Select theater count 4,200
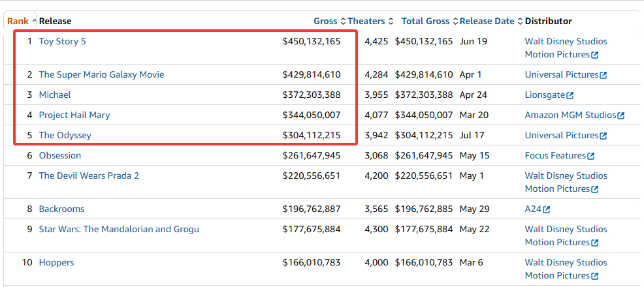The height and width of the screenshot is (287, 644). pyautogui.click(x=376, y=175)
